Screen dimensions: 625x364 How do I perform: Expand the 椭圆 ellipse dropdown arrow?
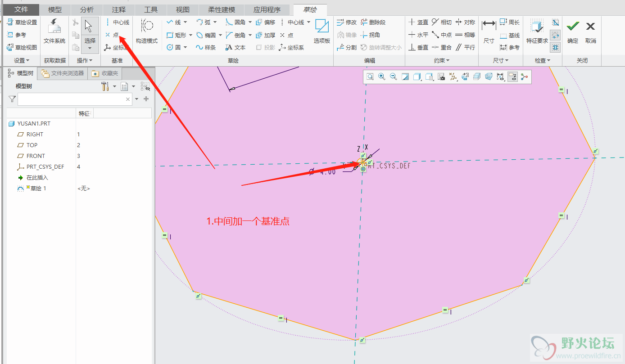(x=220, y=35)
